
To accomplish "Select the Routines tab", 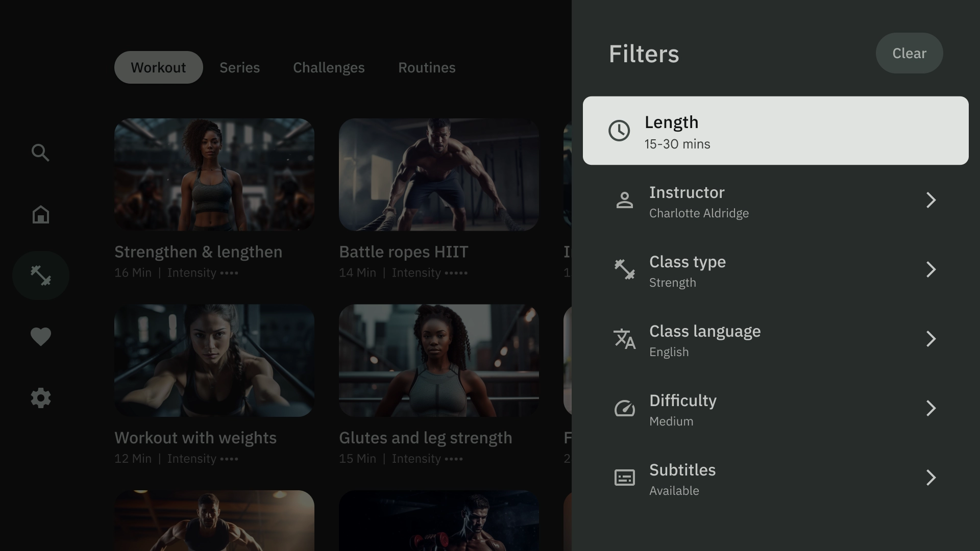I will coord(427,67).
